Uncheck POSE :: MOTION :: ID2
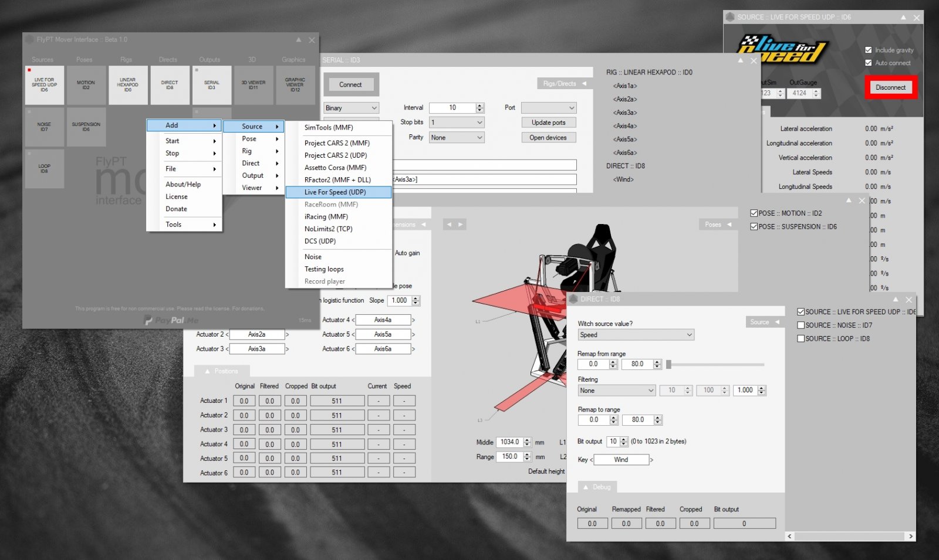Screen dimensions: 939x560 [754, 213]
